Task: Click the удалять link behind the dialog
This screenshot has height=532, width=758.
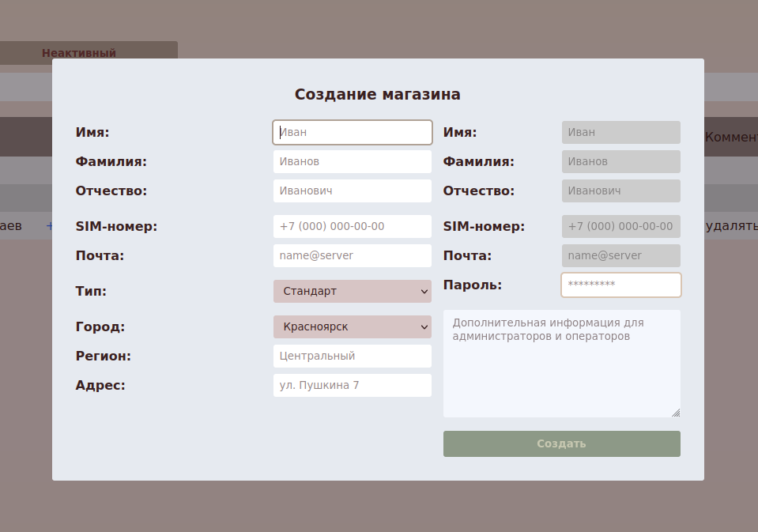Action: pyautogui.click(x=730, y=226)
